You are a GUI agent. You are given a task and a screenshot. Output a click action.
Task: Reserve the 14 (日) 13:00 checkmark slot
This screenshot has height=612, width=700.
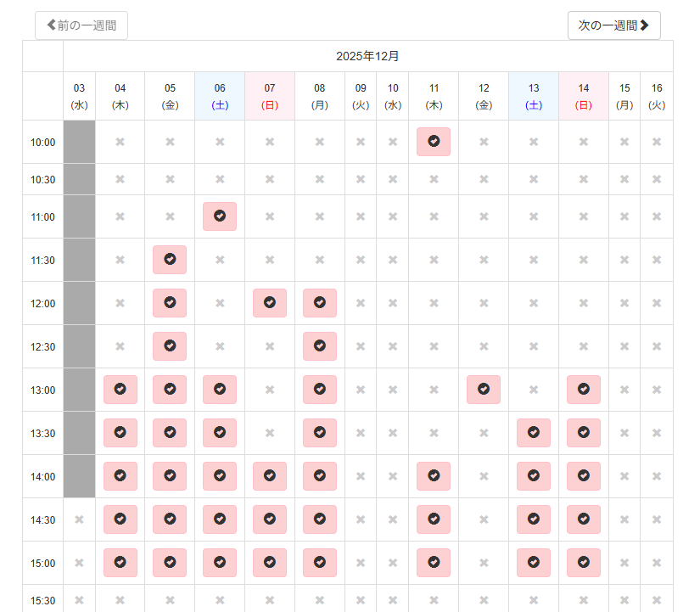pyautogui.click(x=584, y=390)
